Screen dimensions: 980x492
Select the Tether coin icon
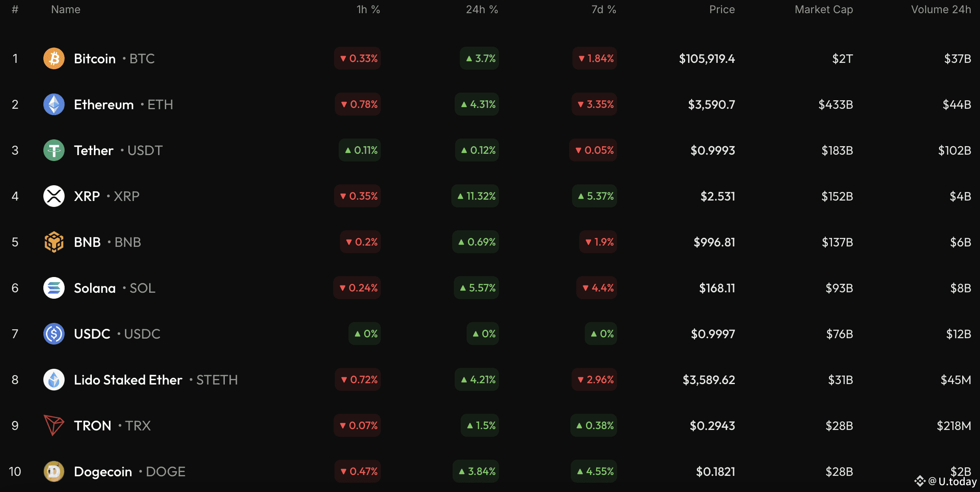(x=54, y=150)
